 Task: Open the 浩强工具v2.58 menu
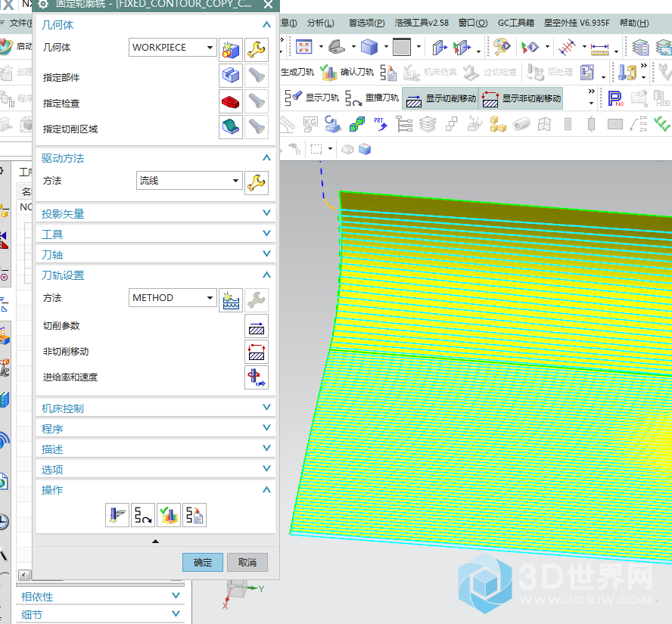coord(422,23)
